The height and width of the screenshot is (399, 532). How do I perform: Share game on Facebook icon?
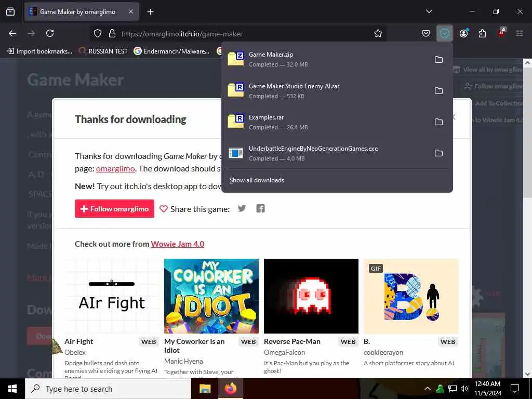pyautogui.click(x=261, y=208)
